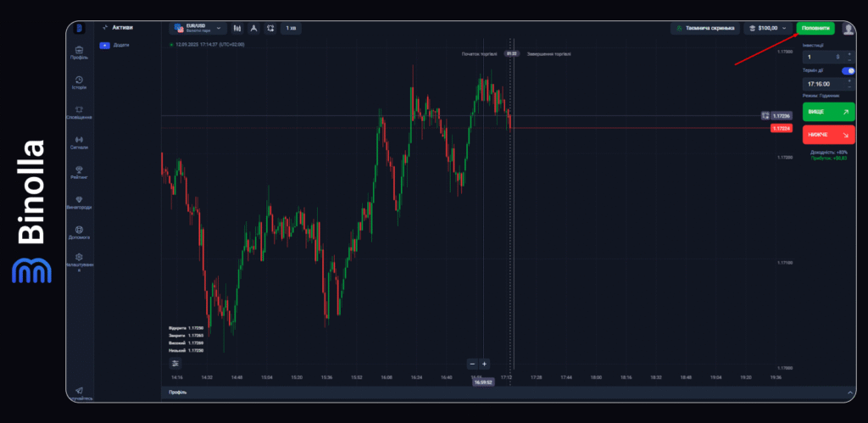The image size is (868, 423).
Task: Open the $100,00 balance dropdown
Action: click(x=767, y=28)
